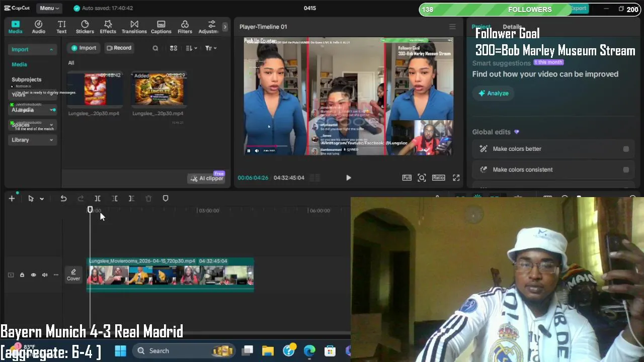
Task: Collapse the Import section in the sidebar
Action: tap(32, 49)
